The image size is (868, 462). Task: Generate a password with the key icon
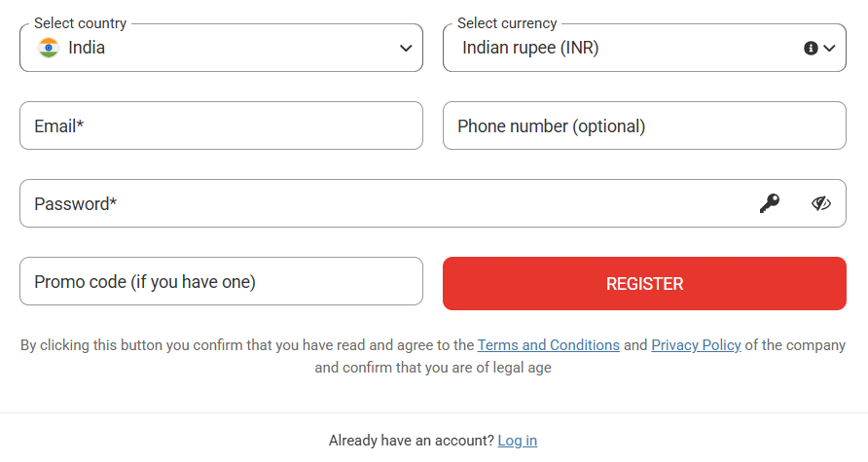[769, 203]
